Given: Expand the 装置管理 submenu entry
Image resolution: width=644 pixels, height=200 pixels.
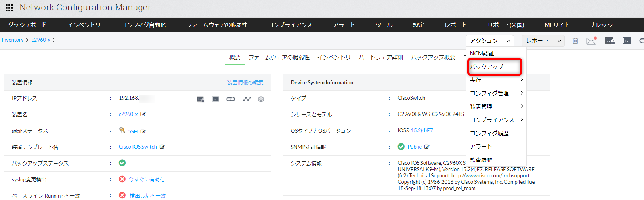Looking at the screenshot, I should tap(496, 107).
